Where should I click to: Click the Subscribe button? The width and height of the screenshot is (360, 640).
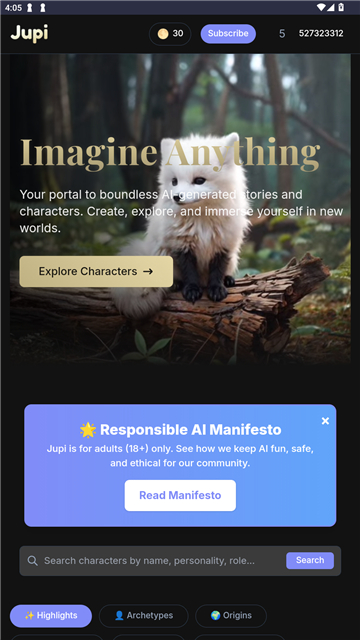coord(228,33)
